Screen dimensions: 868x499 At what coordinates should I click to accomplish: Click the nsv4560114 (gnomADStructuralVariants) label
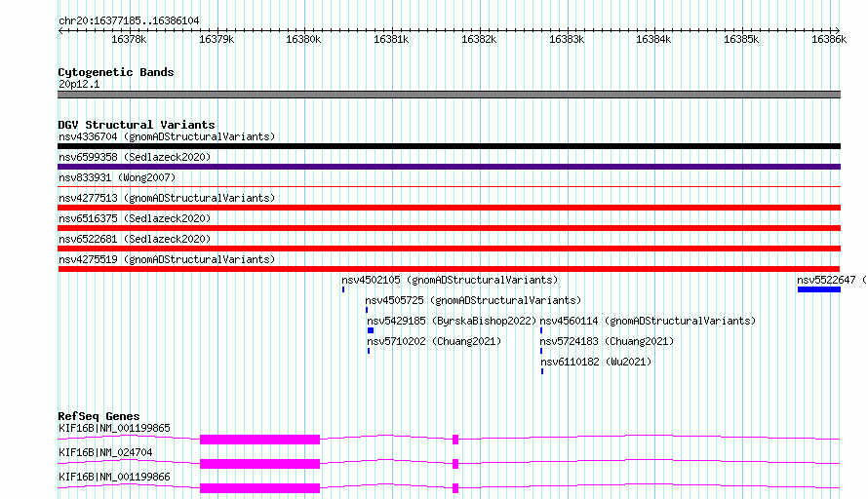pyautogui.click(x=648, y=321)
